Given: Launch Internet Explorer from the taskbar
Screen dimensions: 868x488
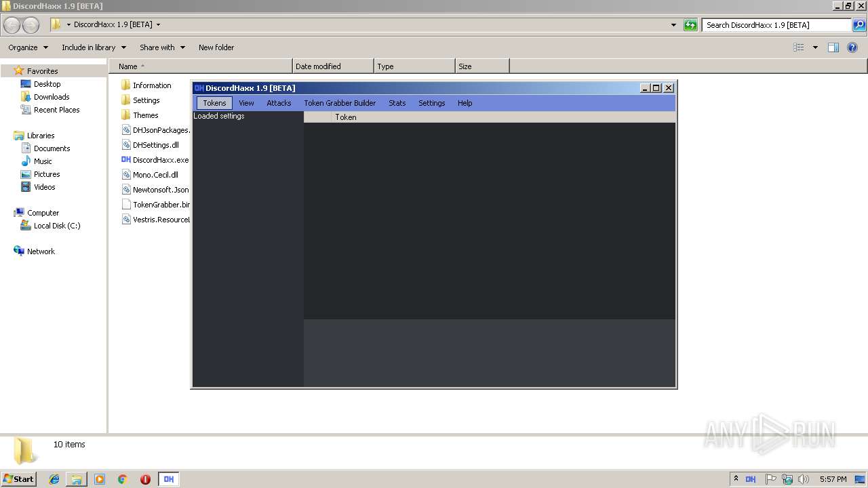Looking at the screenshot, I should [54, 479].
